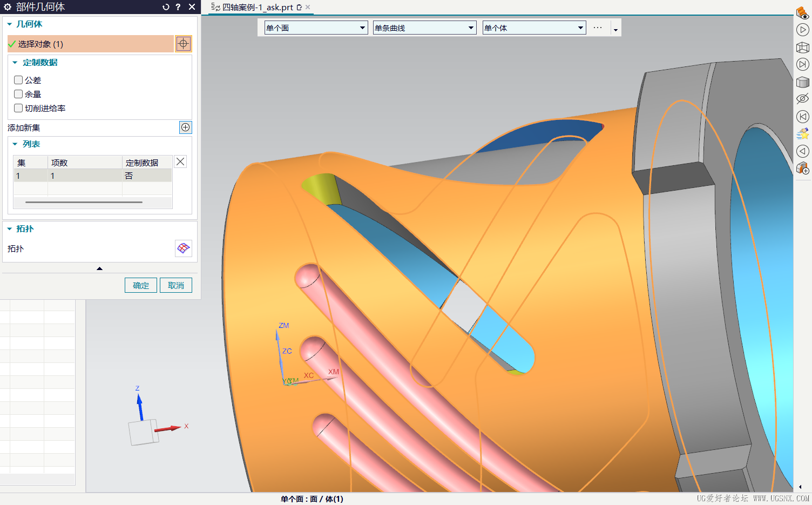Click the help question mark icon

[178, 7]
